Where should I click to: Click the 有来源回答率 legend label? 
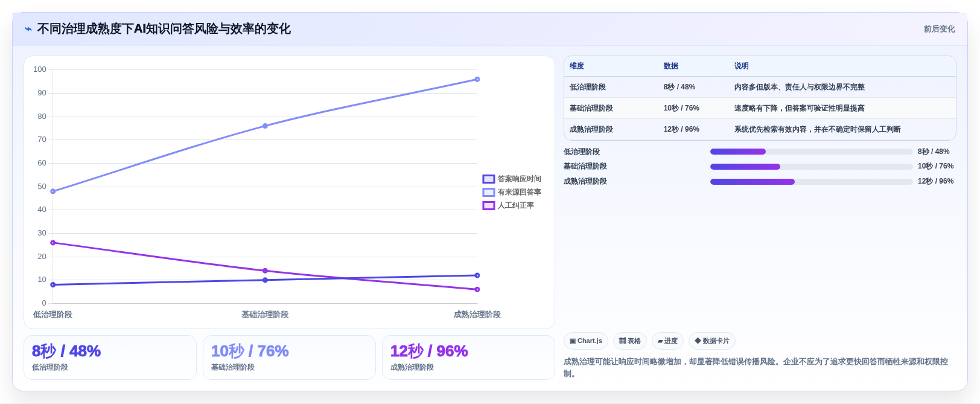tap(519, 192)
